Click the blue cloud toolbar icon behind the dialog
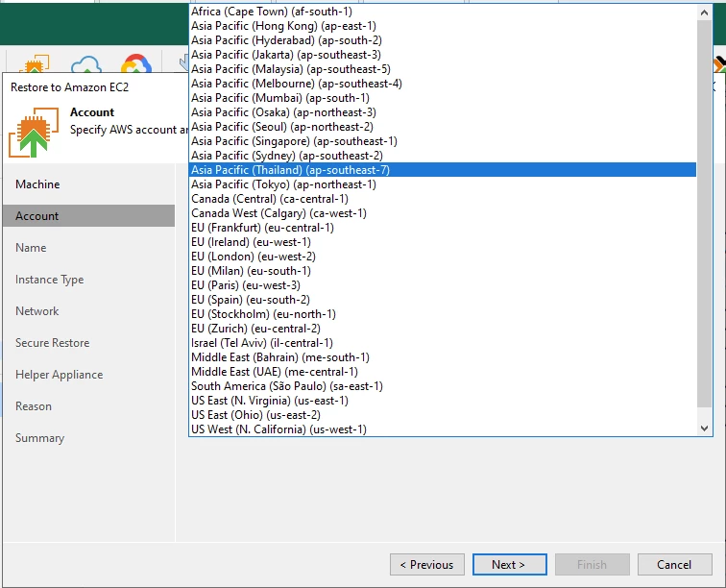Viewport: 726px width, 588px height. [86, 64]
